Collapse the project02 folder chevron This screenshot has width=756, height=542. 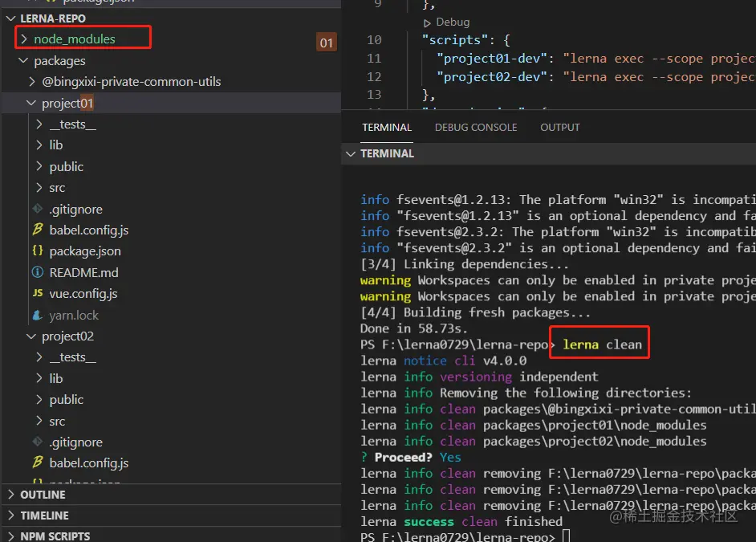(31, 336)
